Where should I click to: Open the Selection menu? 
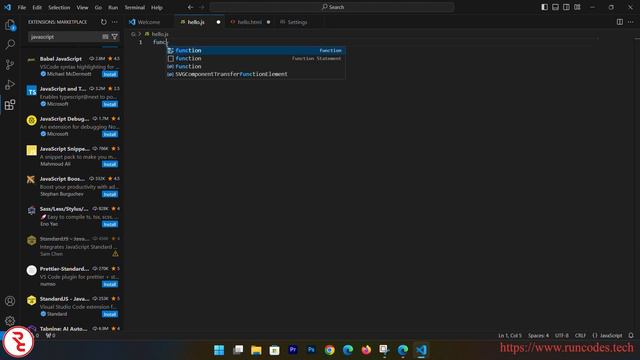59,7
